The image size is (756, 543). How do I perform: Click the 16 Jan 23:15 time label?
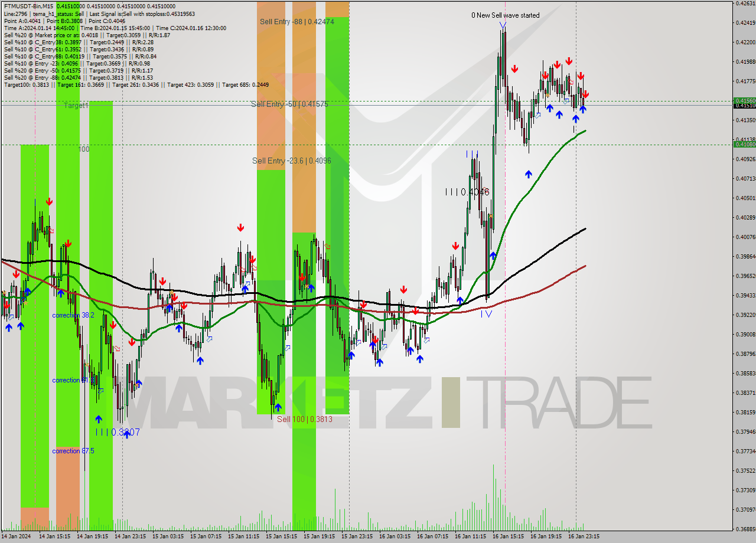tap(584, 537)
